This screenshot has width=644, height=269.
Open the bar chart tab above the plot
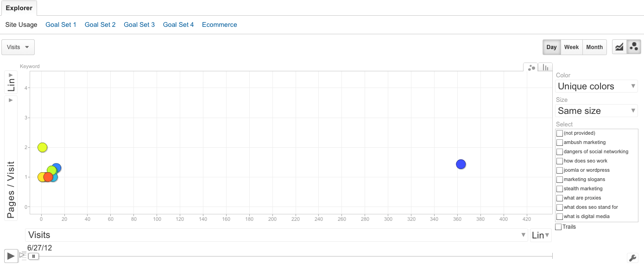pyautogui.click(x=545, y=67)
